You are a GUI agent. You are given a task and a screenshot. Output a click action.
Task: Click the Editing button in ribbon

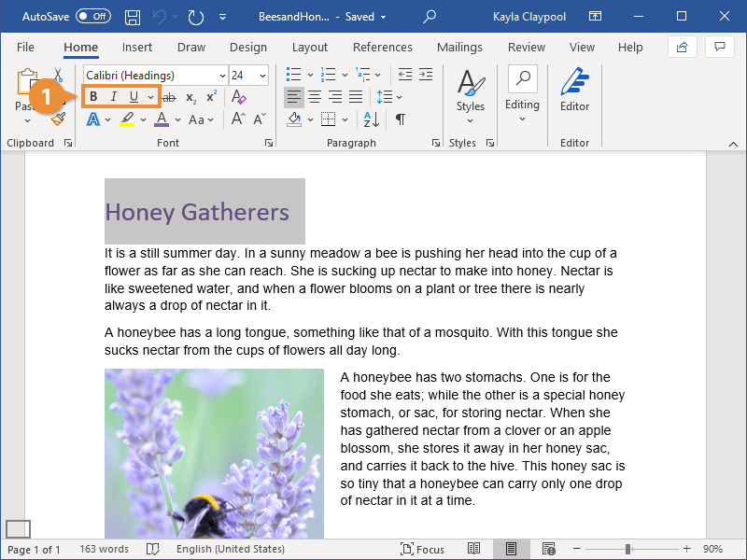[522, 91]
